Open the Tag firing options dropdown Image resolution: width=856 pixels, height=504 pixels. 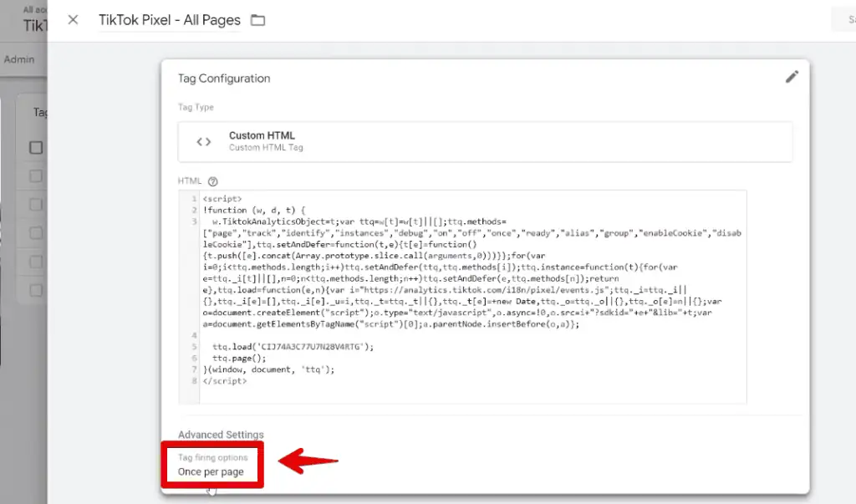(x=212, y=466)
